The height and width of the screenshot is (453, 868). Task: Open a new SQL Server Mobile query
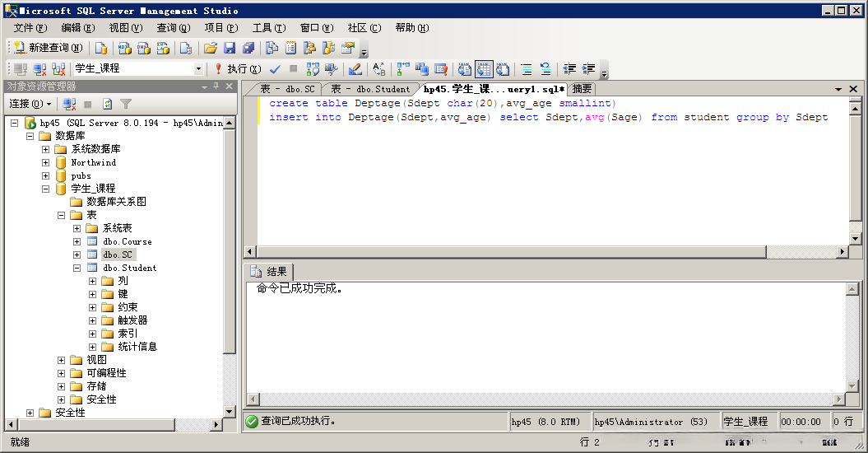coord(186,49)
